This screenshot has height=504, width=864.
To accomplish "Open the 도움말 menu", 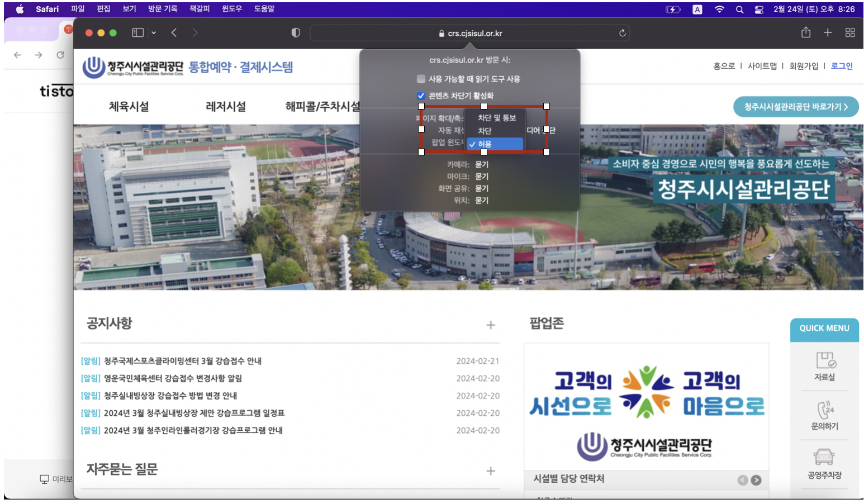I will (264, 9).
